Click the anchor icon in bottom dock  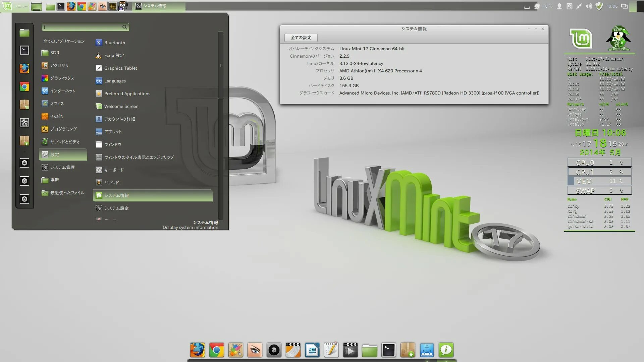click(427, 350)
